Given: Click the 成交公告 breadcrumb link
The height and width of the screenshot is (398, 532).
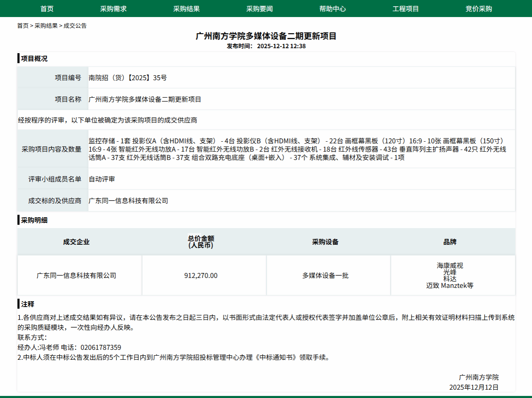Looking at the screenshot, I should point(75,26).
